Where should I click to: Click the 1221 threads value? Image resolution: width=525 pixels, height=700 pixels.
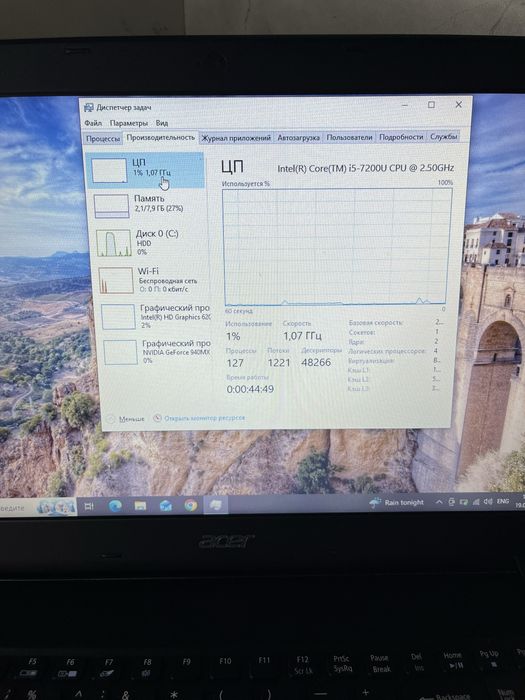pyautogui.click(x=279, y=363)
